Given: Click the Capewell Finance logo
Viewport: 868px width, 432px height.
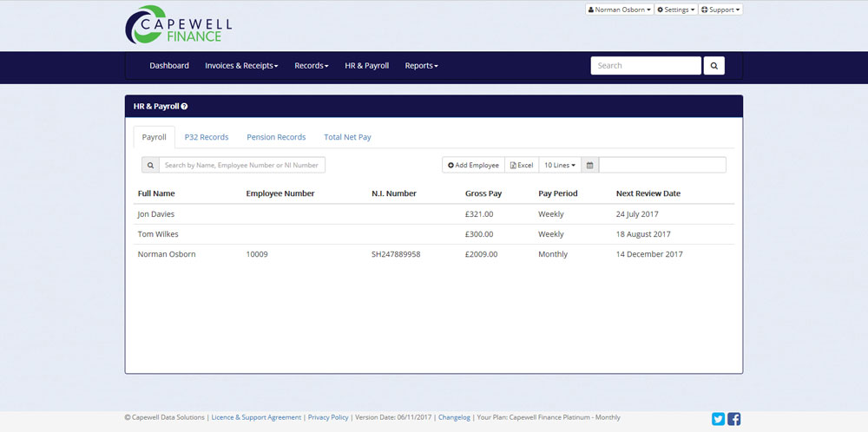Looking at the screenshot, I should tap(178, 24).
